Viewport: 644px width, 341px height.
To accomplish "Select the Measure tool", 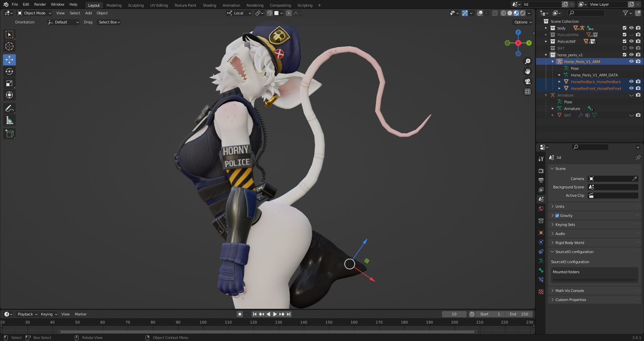I will point(9,120).
